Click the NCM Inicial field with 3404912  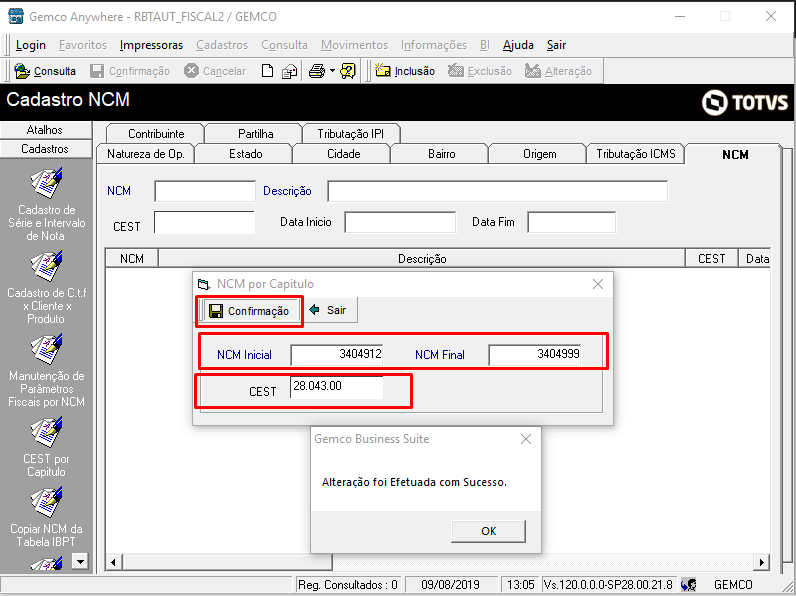pos(337,354)
